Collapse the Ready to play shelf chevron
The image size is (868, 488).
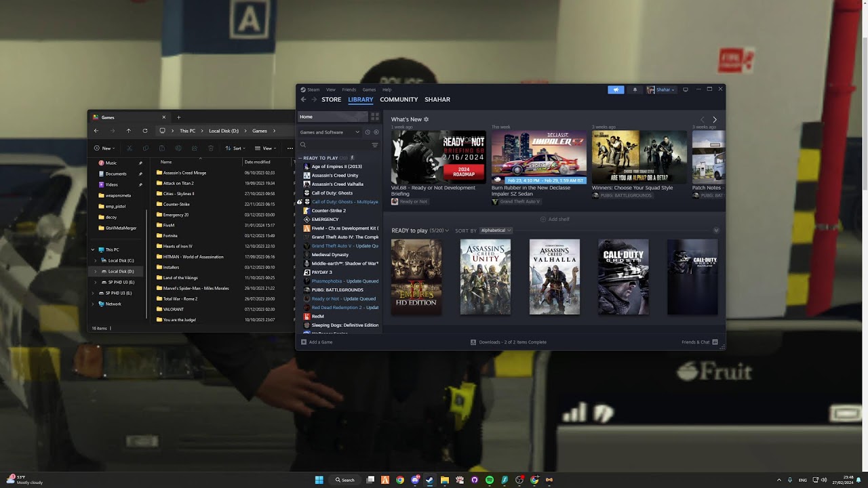(x=716, y=230)
